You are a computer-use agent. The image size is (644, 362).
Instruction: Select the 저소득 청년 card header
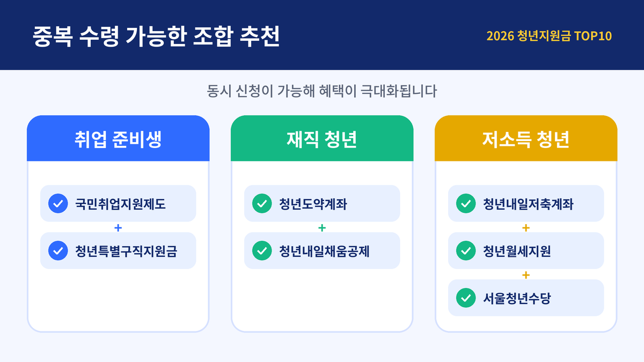coord(526,138)
